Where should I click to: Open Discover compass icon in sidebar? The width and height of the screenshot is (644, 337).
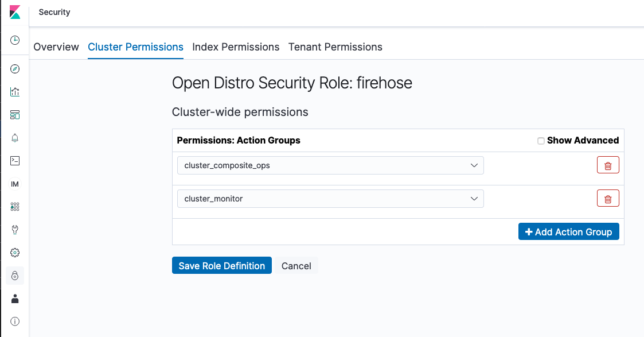(x=15, y=69)
